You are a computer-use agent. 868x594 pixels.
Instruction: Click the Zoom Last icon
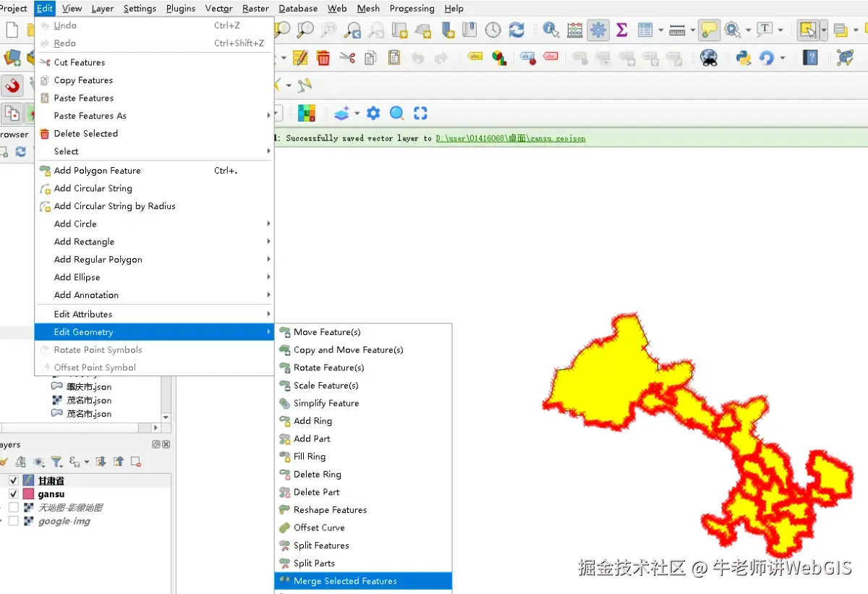pos(353,30)
